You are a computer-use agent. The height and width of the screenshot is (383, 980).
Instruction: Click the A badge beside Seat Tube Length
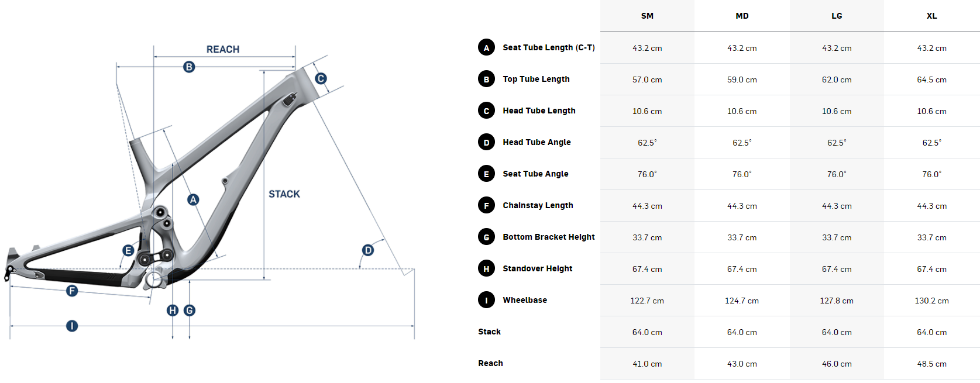[486, 48]
